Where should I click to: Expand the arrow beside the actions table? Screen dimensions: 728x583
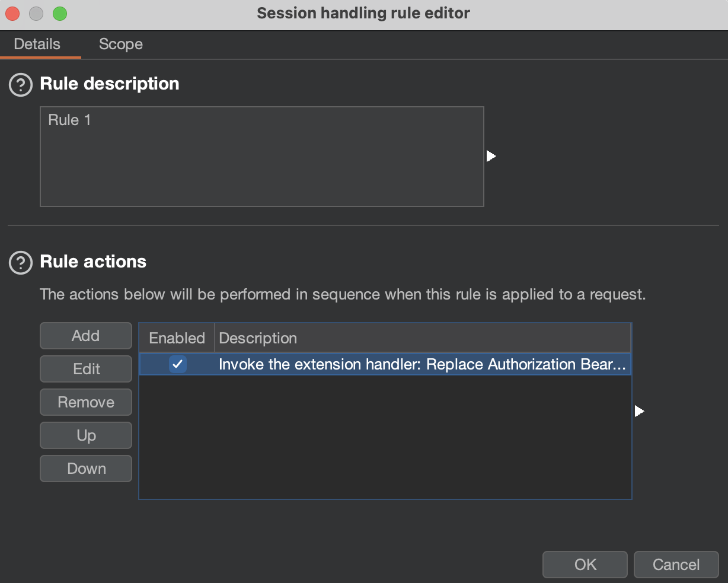(639, 410)
